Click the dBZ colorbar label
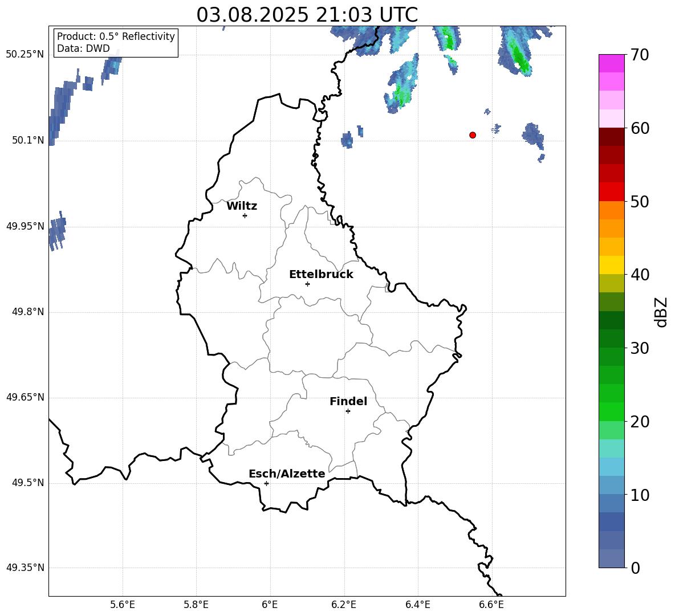The height and width of the screenshot is (616, 675). point(662,312)
